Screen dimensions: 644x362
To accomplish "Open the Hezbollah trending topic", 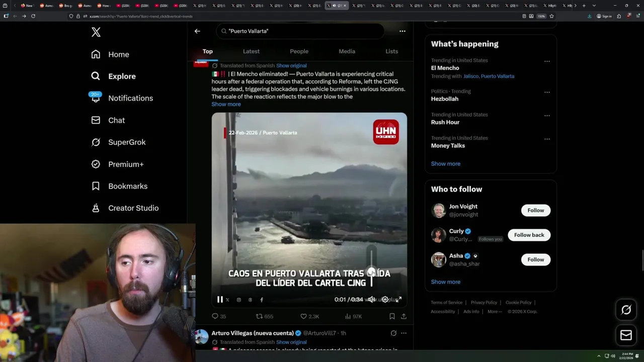I will pyautogui.click(x=445, y=99).
